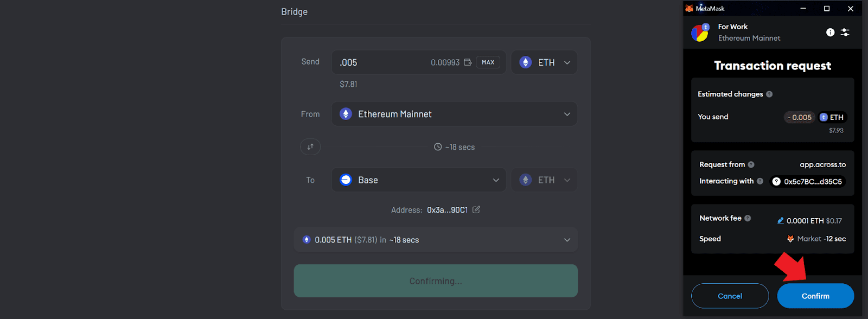This screenshot has height=319, width=868.
Task: Click the Confirm button in MetaMask
Action: (815, 296)
